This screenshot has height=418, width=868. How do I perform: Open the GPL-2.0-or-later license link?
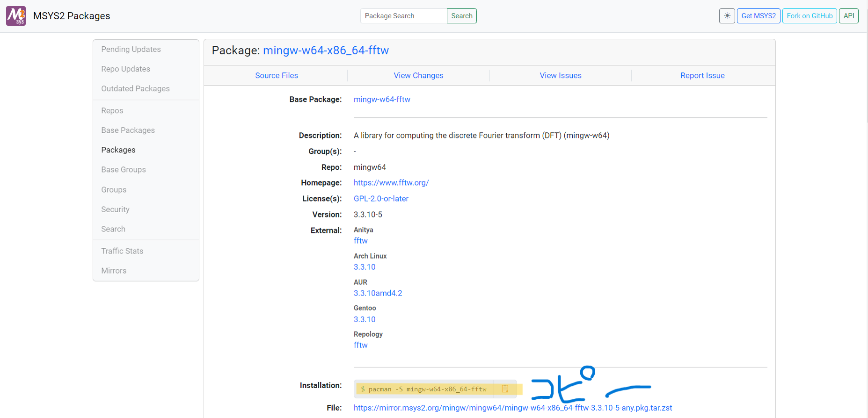coord(381,198)
